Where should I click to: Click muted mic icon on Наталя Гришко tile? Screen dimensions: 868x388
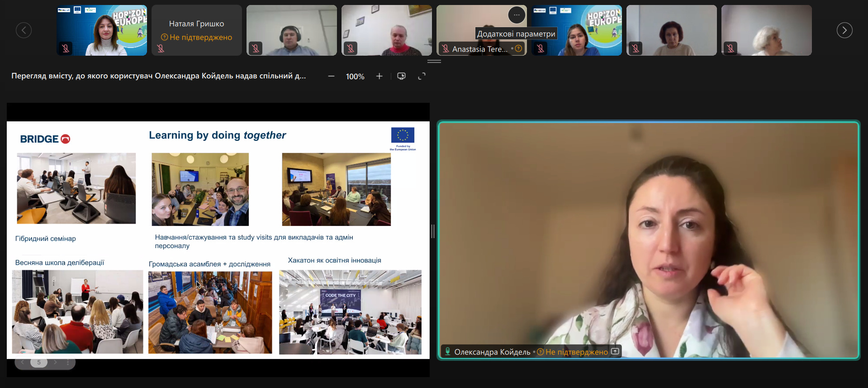click(161, 48)
